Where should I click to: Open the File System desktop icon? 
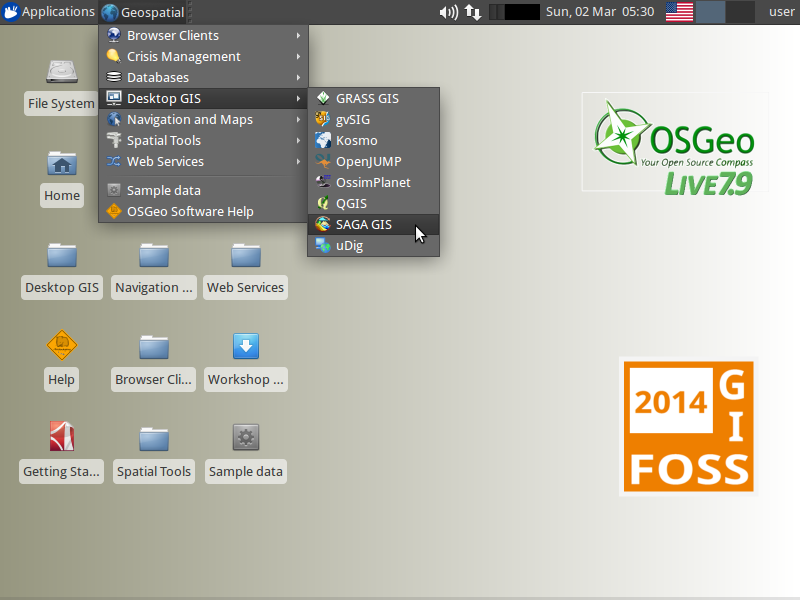[x=62, y=72]
